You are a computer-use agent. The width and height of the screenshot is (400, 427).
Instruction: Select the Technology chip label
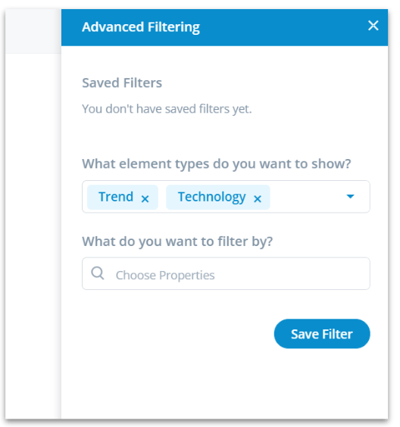pyautogui.click(x=212, y=197)
